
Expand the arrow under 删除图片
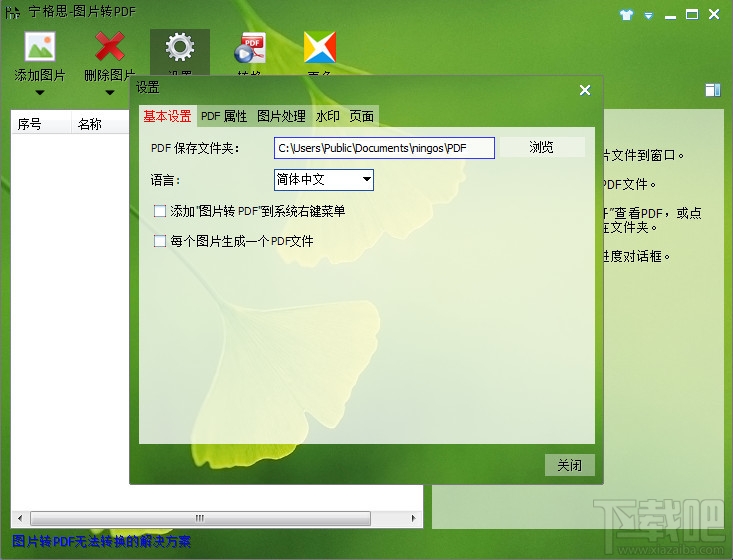(109, 93)
